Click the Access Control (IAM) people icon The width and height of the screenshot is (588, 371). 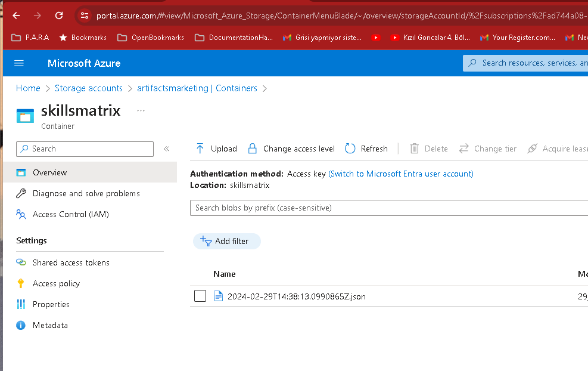21,214
